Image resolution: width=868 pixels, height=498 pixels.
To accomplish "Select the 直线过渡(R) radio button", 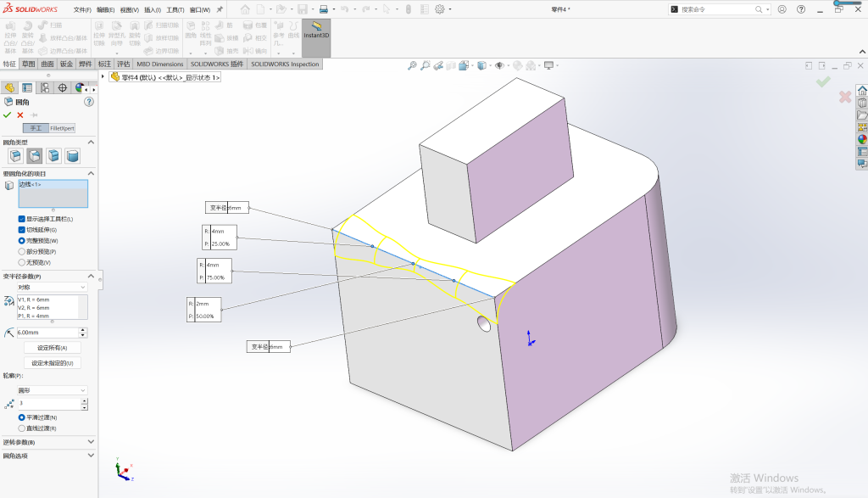I will [21, 428].
